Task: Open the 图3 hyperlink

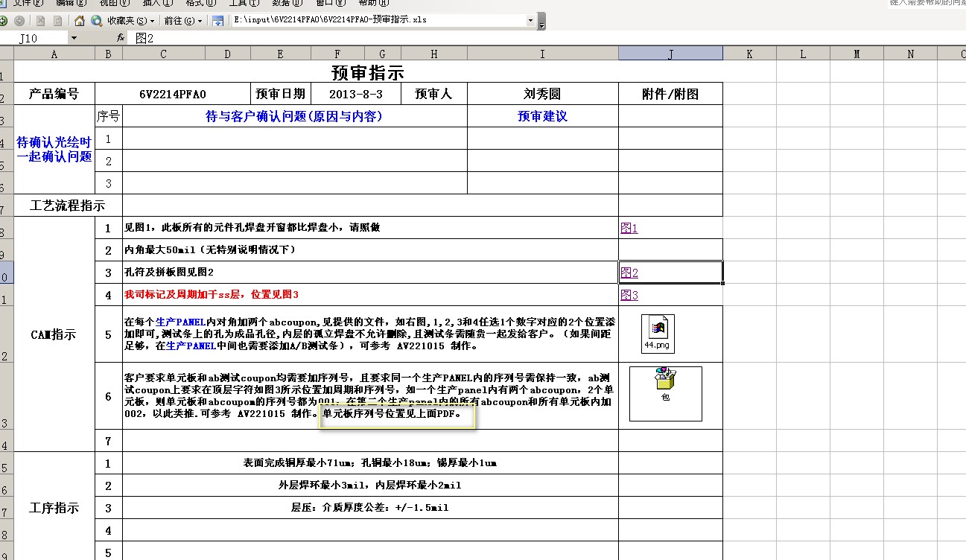Action: tap(629, 295)
